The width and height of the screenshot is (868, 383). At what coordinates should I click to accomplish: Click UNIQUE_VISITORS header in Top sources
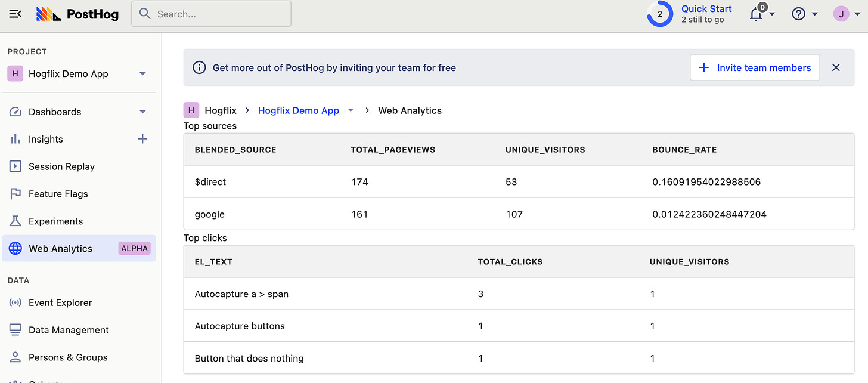pyautogui.click(x=545, y=150)
